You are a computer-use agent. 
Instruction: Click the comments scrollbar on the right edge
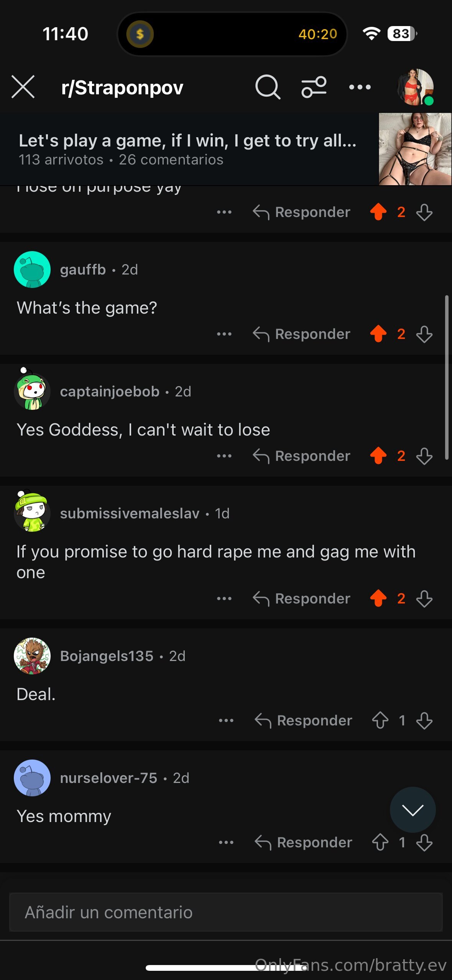(447, 377)
